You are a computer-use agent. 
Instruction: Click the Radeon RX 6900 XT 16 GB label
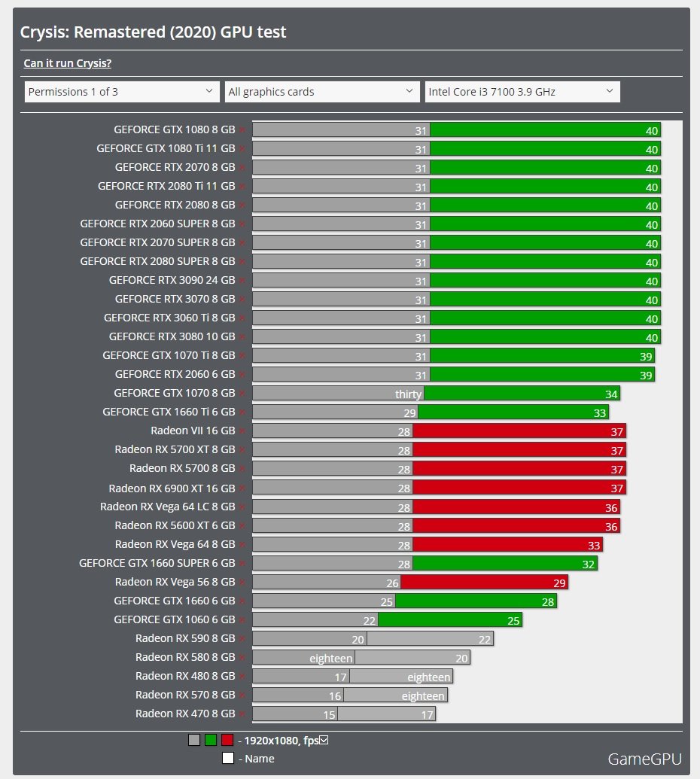172,488
